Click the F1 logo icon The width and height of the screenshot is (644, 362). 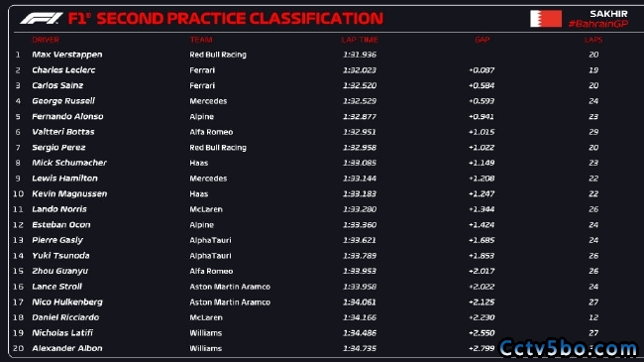(42, 19)
